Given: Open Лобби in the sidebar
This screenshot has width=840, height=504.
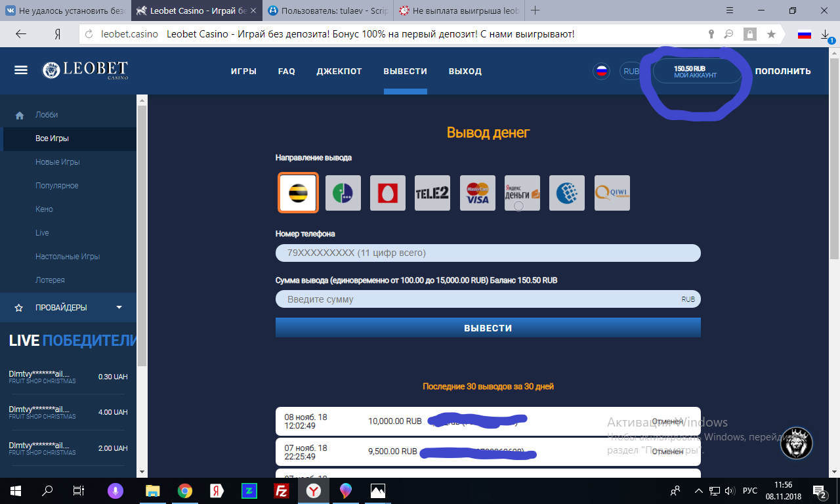Looking at the screenshot, I should click(47, 115).
